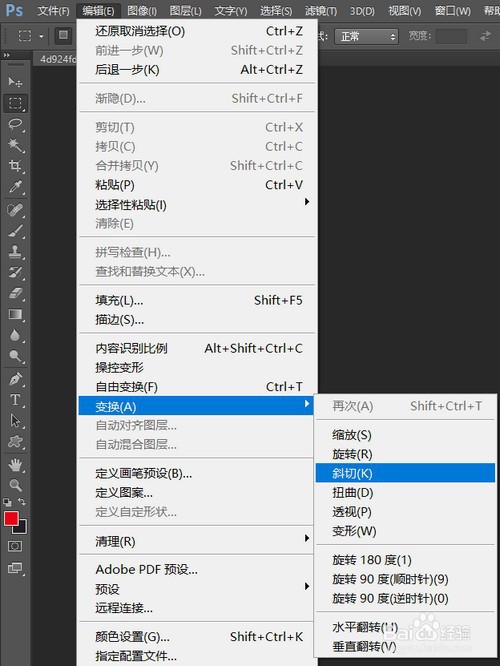
Task: Open the 3D(D) menu
Action: pos(362,10)
